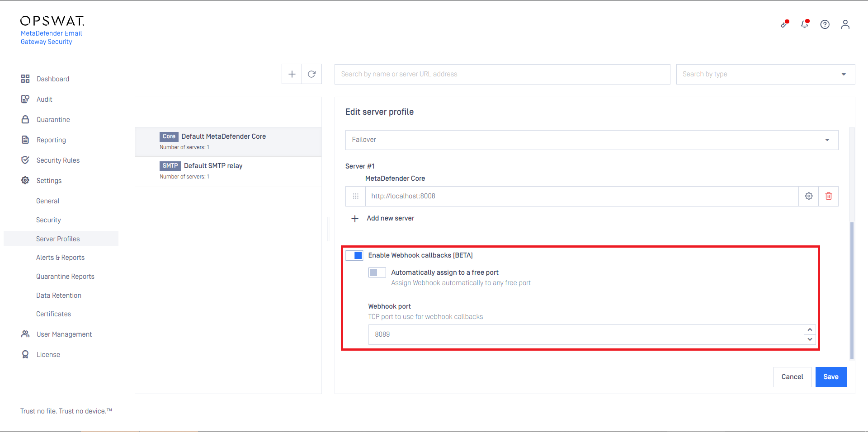This screenshot has height=432, width=868.
Task: Cancel editing the server profile
Action: tap(793, 377)
